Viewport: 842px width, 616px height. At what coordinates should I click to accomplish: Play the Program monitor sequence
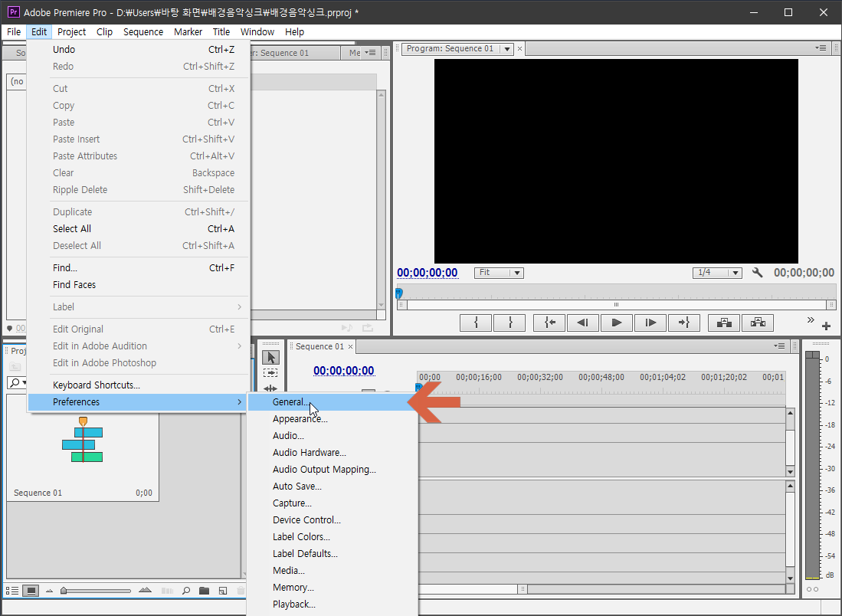coord(617,323)
